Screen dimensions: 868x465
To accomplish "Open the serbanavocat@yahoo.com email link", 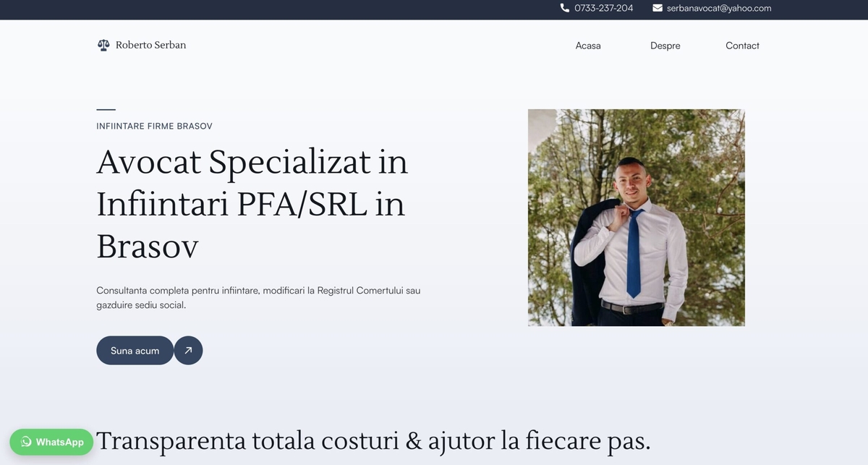I will coord(718,8).
